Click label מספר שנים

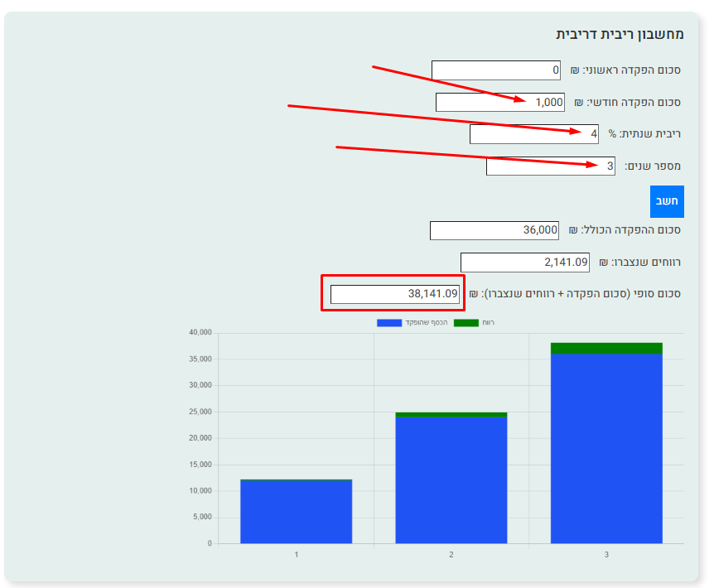pos(653,166)
